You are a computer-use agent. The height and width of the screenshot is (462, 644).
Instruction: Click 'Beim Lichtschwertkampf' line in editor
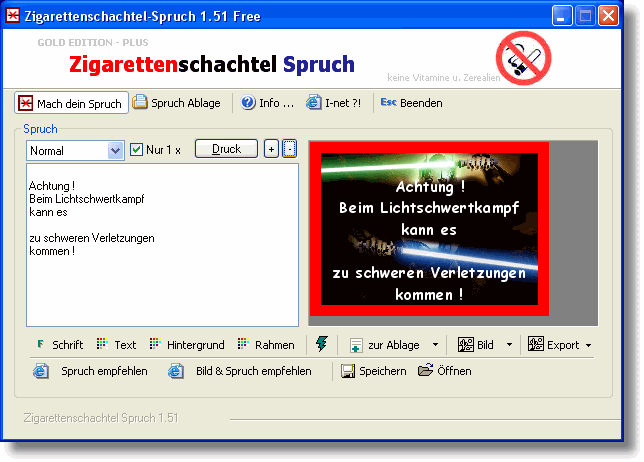click(x=87, y=199)
